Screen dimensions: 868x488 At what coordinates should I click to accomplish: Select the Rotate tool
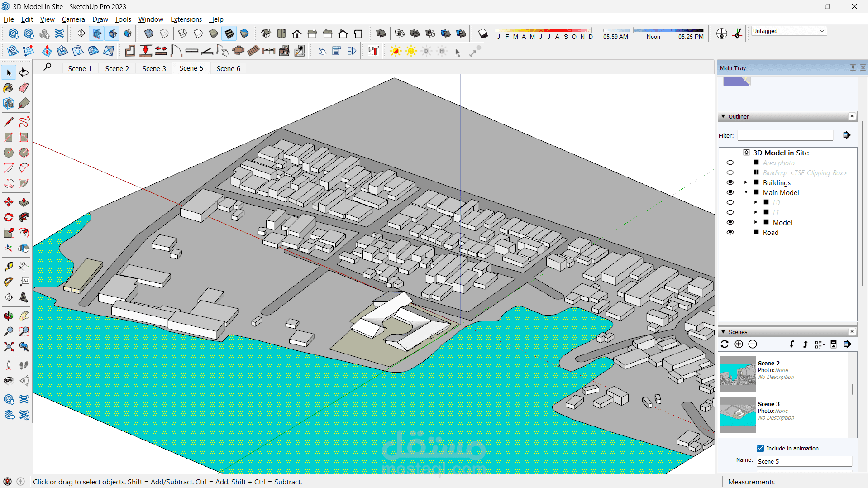coord(9,217)
